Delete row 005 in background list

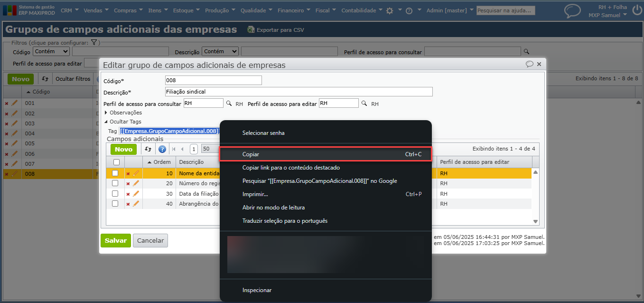(x=7, y=144)
